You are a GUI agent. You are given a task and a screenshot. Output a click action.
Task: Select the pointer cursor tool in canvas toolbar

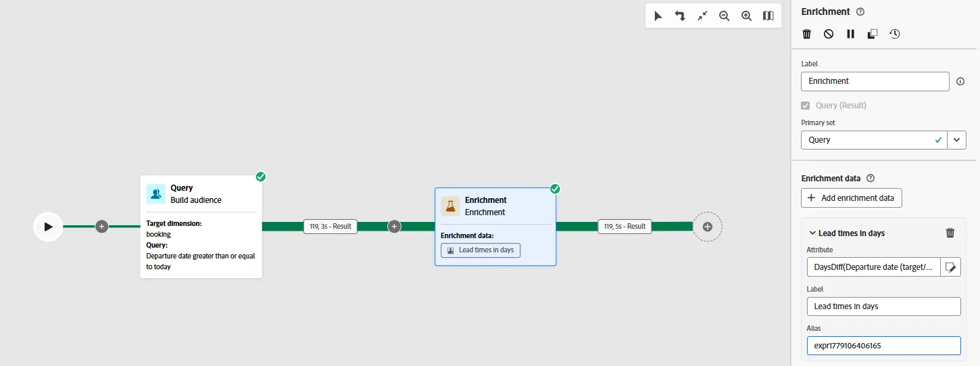pos(658,16)
